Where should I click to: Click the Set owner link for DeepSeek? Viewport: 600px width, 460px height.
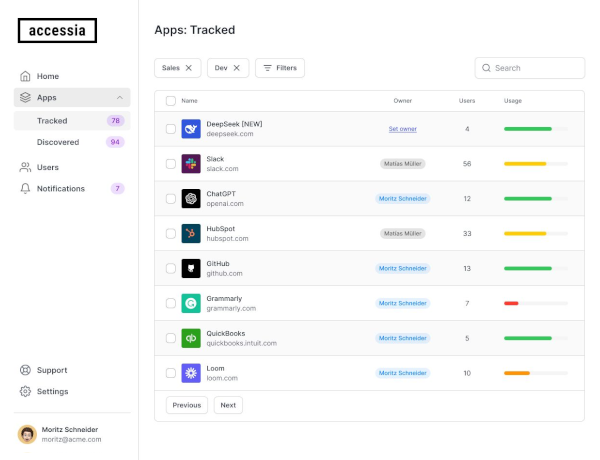(403, 129)
